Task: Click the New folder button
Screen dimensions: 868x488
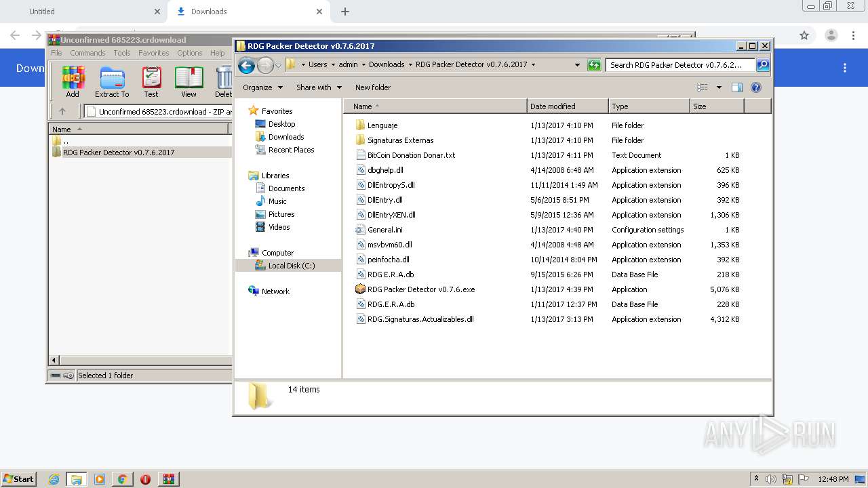Action: (373, 87)
